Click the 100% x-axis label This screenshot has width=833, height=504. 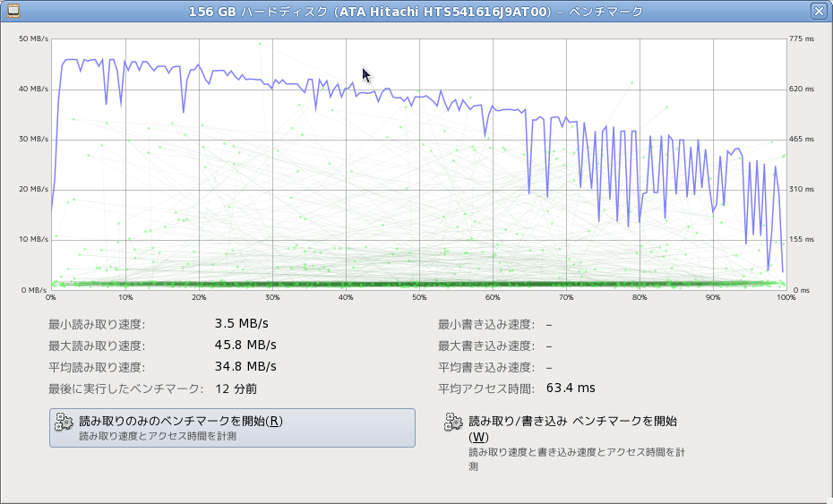click(786, 297)
